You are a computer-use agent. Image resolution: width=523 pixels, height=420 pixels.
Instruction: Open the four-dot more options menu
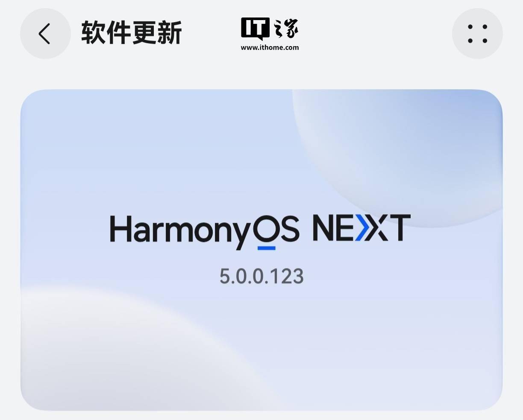pyautogui.click(x=477, y=34)
